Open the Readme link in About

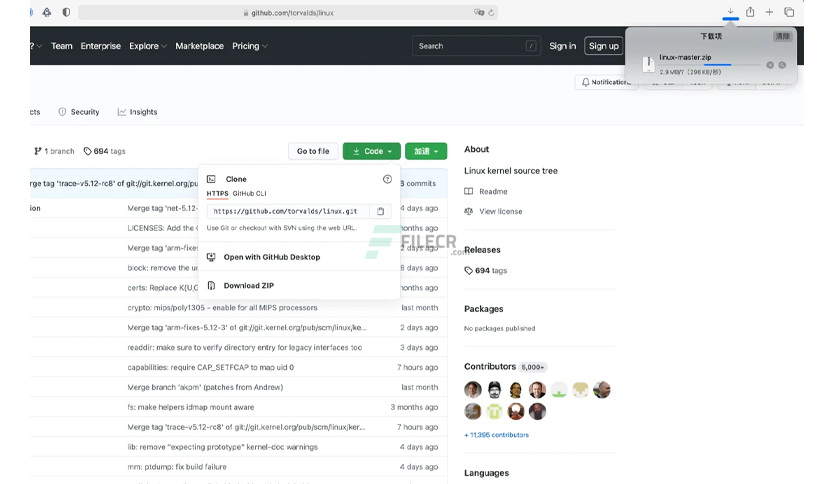(x=493, y=191)
